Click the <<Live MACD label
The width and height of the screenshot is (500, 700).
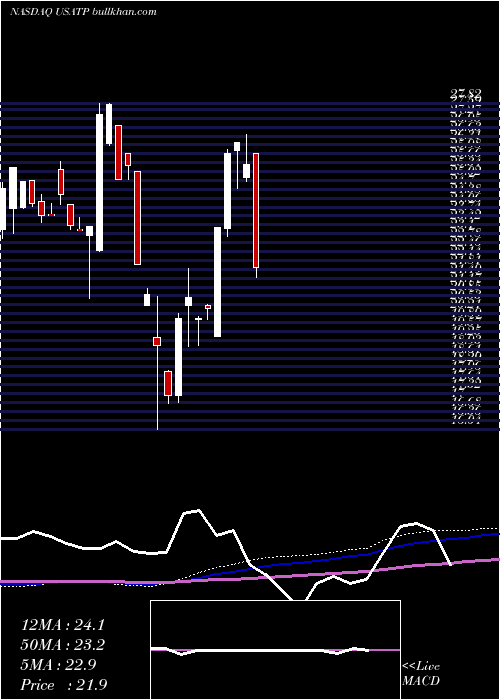(x=421, y=674)
